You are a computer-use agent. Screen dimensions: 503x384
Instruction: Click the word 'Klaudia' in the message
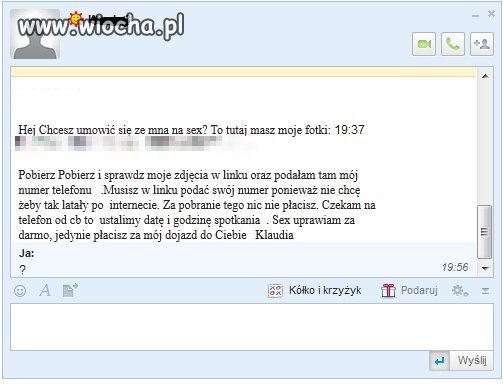[274, 235]
